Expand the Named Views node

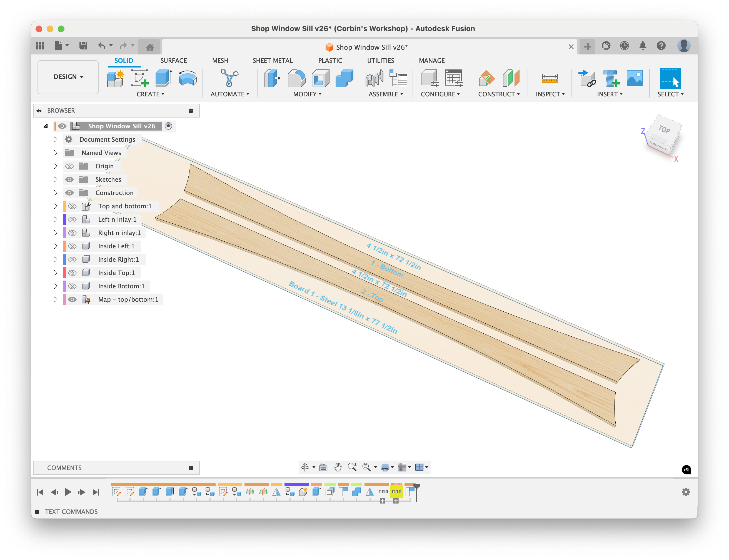click(x=55, y=153)
